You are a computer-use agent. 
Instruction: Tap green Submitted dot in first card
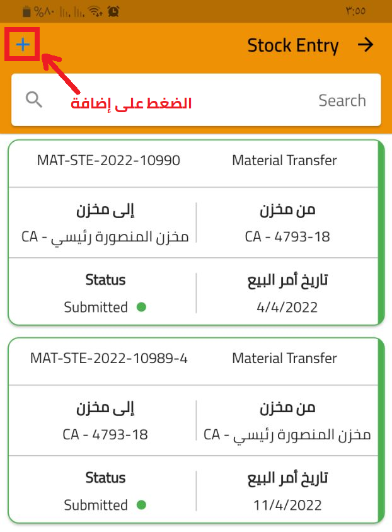[141, 307]
